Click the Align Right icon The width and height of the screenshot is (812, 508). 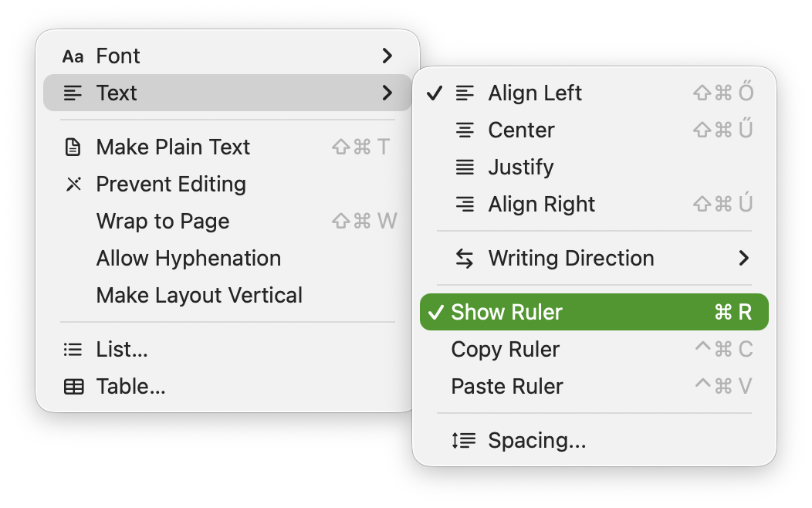[x=465, y=205]
